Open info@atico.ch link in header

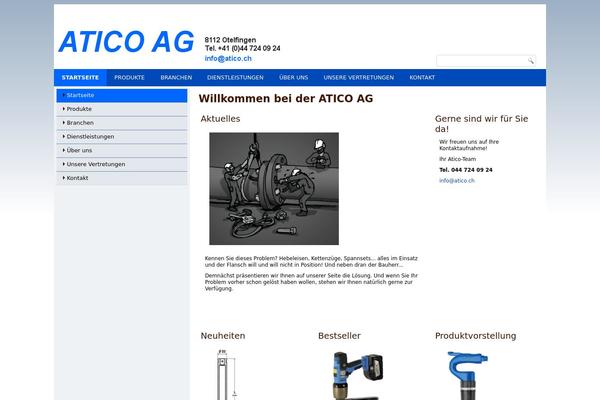click(228, 59)
